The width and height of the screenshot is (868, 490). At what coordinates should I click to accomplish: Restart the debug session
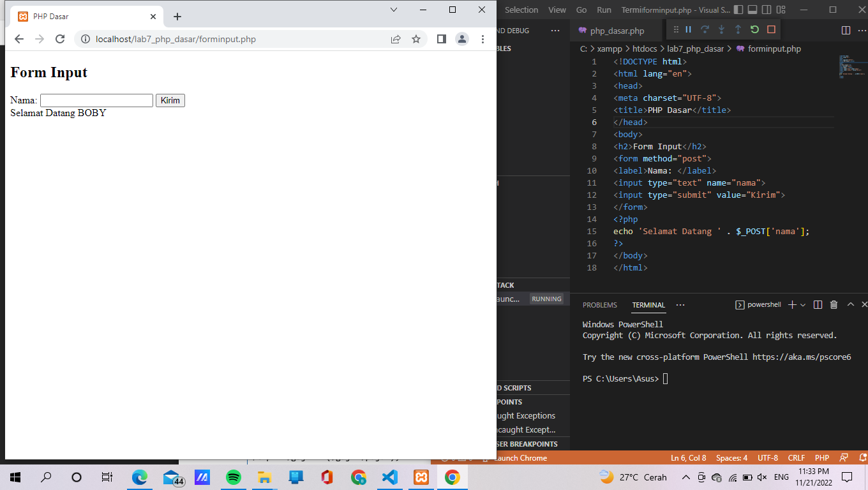(754, 29)
